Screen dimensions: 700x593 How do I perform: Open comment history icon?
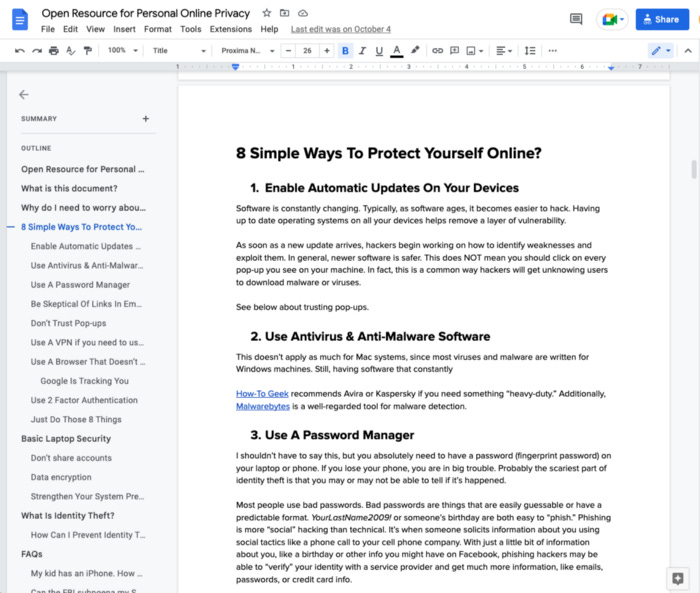576,19
